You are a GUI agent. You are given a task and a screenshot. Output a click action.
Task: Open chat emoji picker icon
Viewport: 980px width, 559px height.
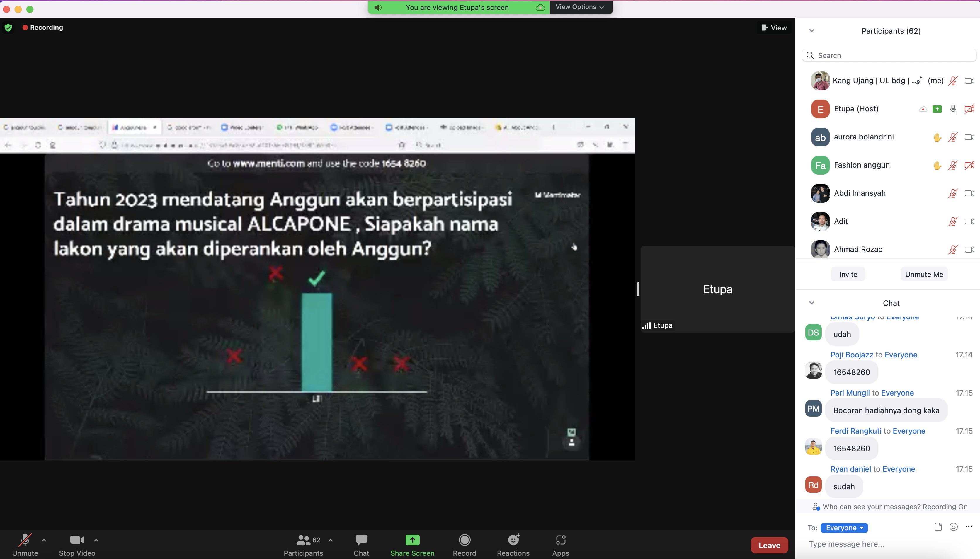pyautogui.click(x=953, y=527)
